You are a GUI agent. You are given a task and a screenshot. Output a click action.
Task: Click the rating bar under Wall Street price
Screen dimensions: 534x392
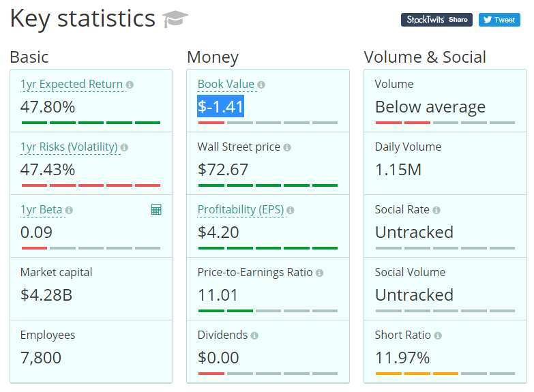(x=268, y=185)
